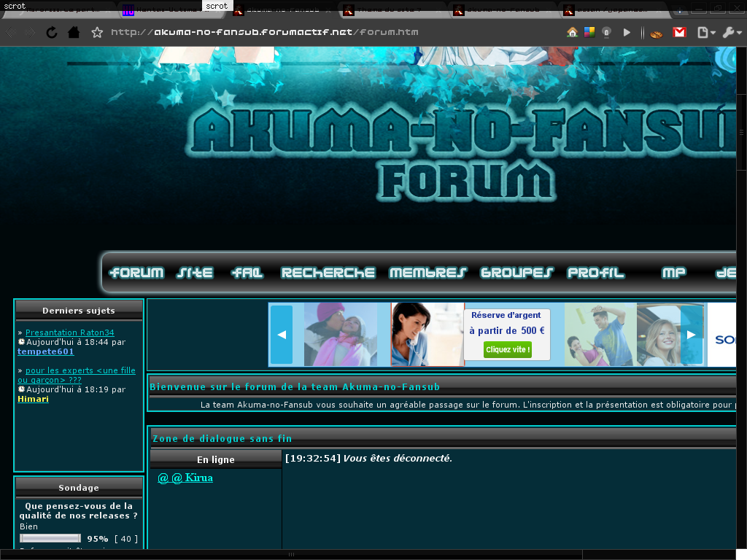
Task: Open the Forum navigation item
Action: pyautogui.click(x=136, y=273)
